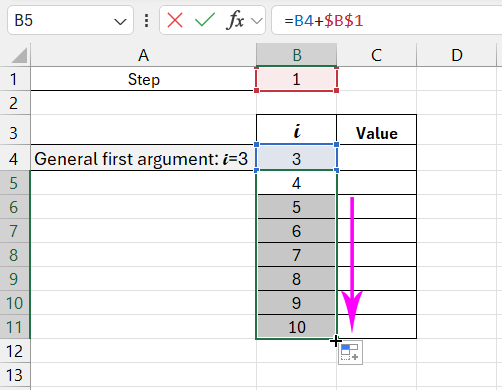Click cell B10 containing 9
This screenshot has width=502, height=390.
296,303
